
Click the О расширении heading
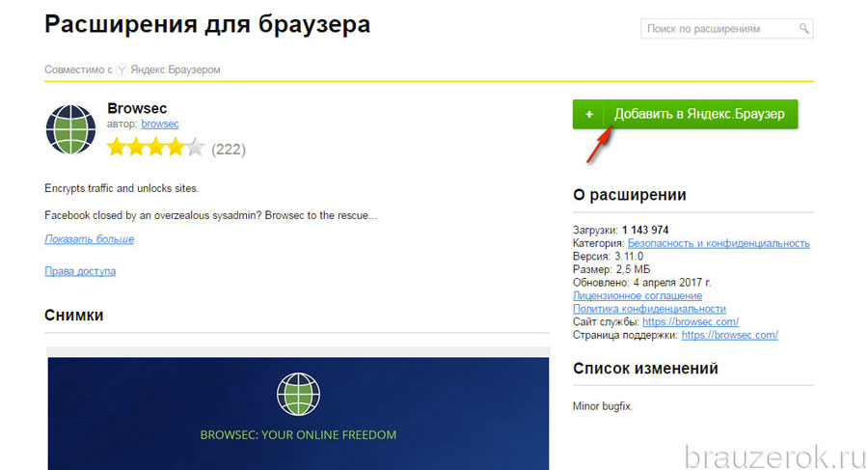(630, 195)
